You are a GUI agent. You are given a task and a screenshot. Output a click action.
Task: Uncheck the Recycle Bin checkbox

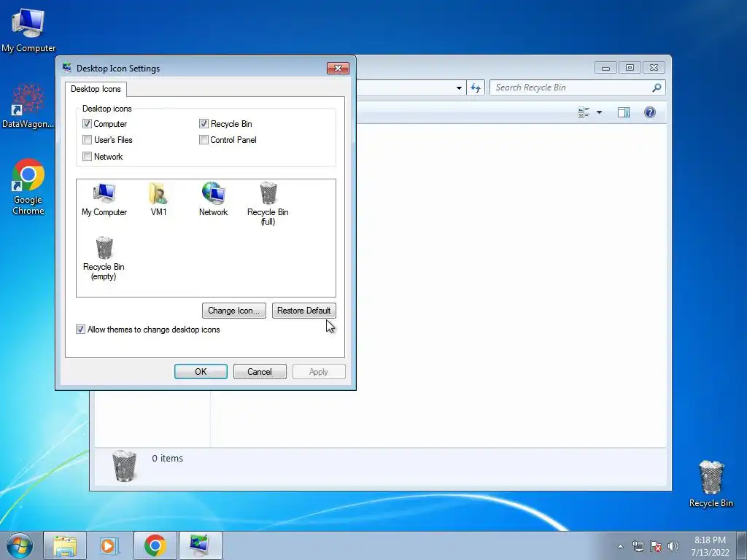click(204, 124)
